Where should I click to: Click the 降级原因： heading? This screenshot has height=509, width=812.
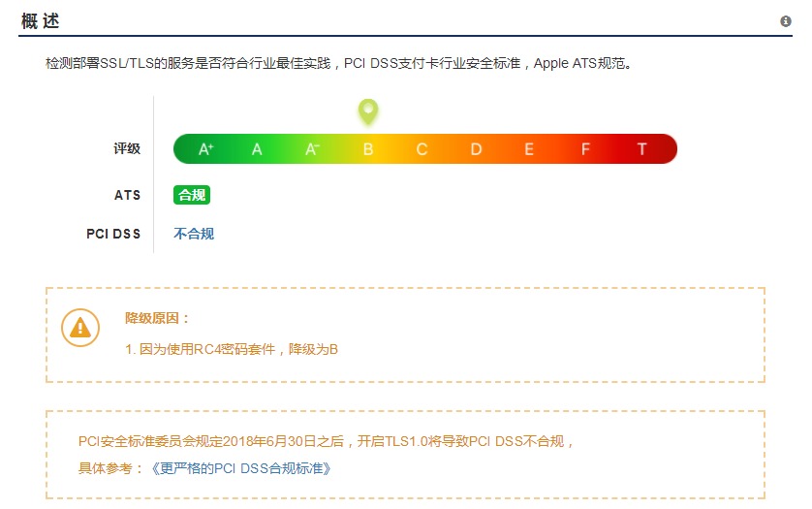coord(157,318)
